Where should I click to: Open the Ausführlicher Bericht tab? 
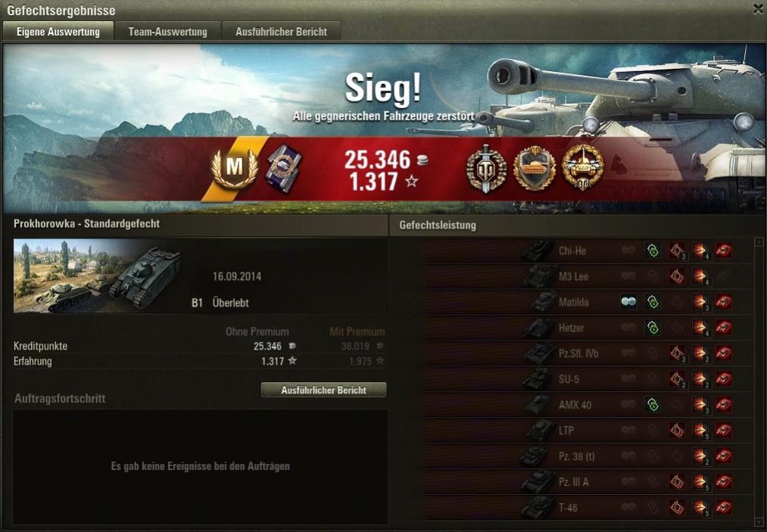[281, 31]
